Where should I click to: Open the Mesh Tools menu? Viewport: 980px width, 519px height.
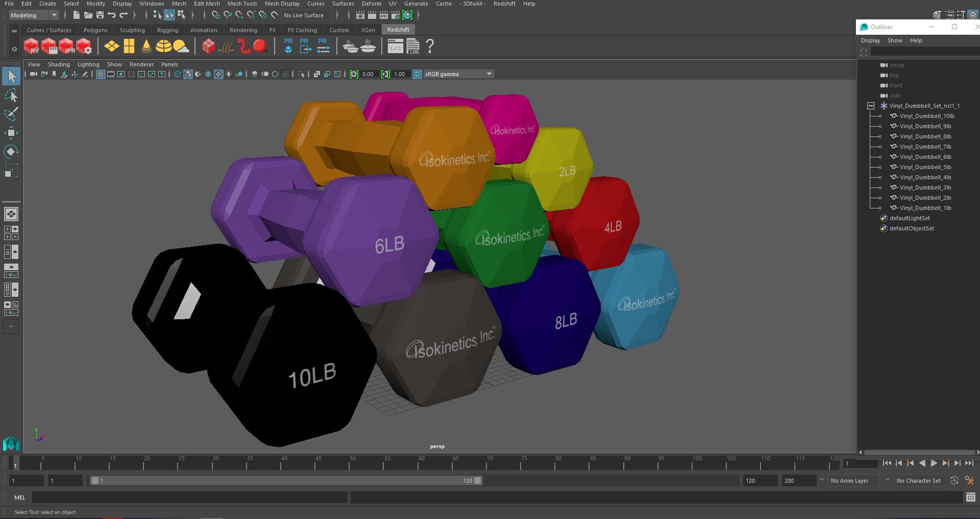point(242,4)
